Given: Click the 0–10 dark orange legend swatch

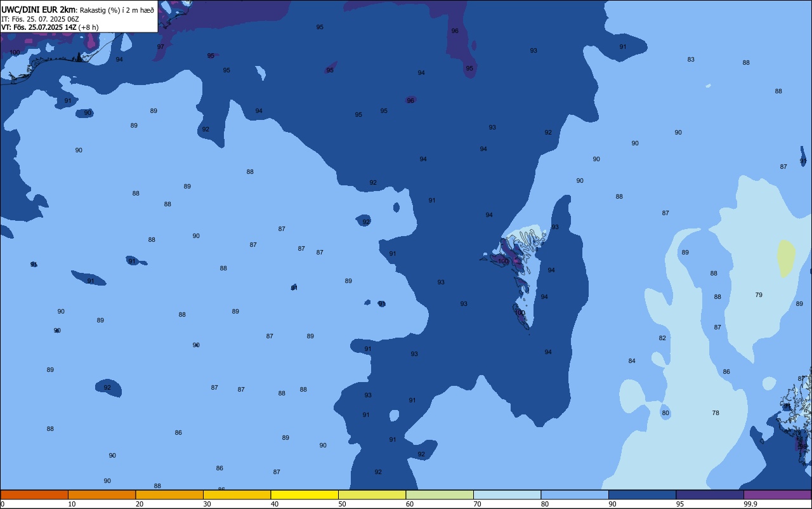Looking at the screenshot, I should (x=34, y=494).
